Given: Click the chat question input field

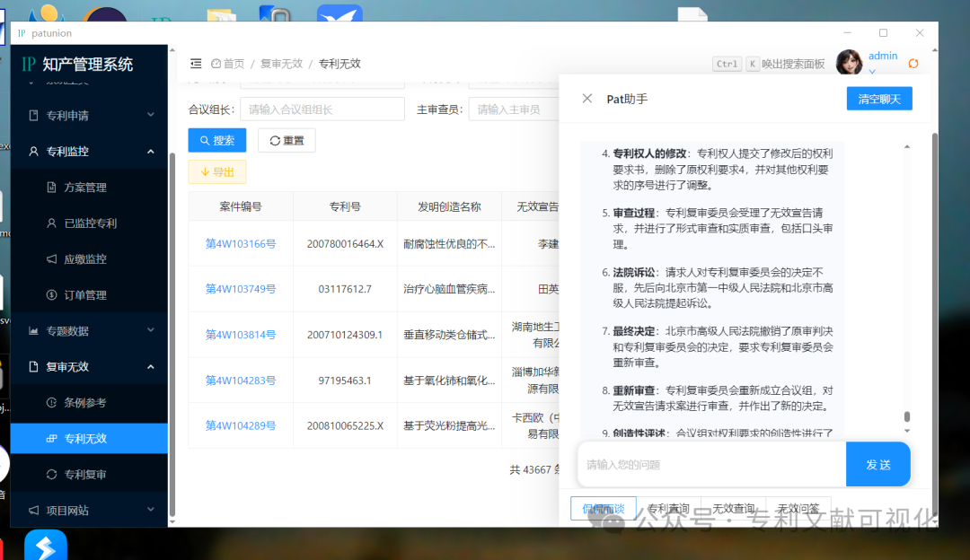Looking at the screenshot, I should (710, 465).
